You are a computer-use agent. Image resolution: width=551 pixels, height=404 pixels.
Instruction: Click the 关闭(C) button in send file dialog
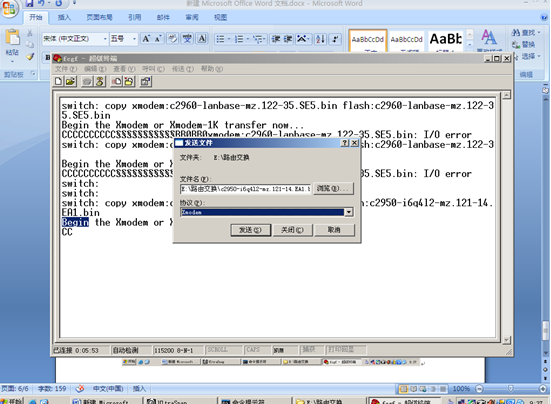point(292,230)
